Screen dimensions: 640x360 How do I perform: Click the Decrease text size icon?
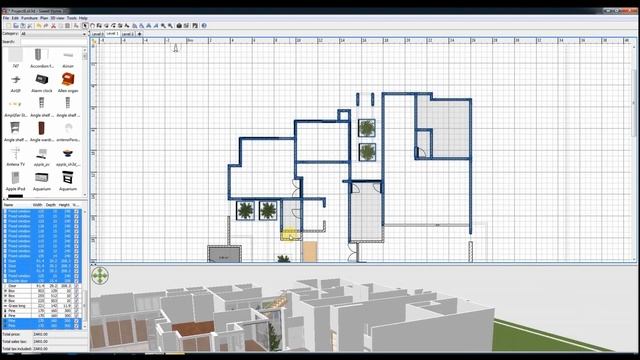142,25
